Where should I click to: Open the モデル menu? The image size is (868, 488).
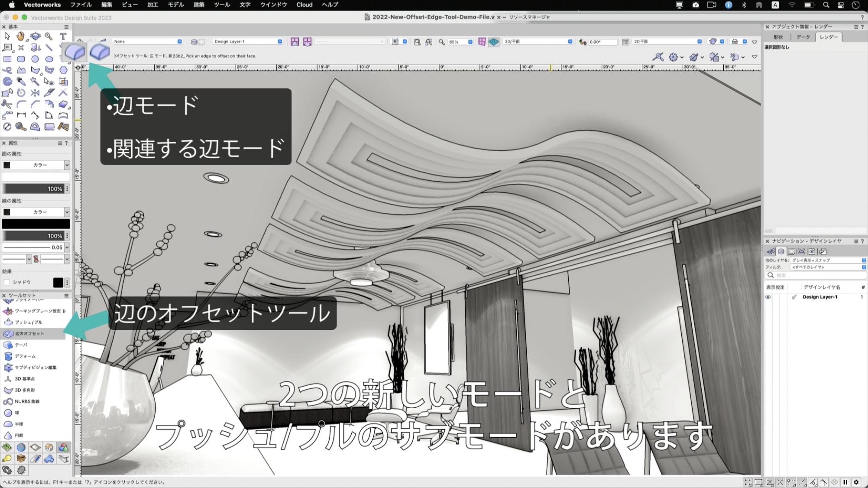(x=176, y=5)
